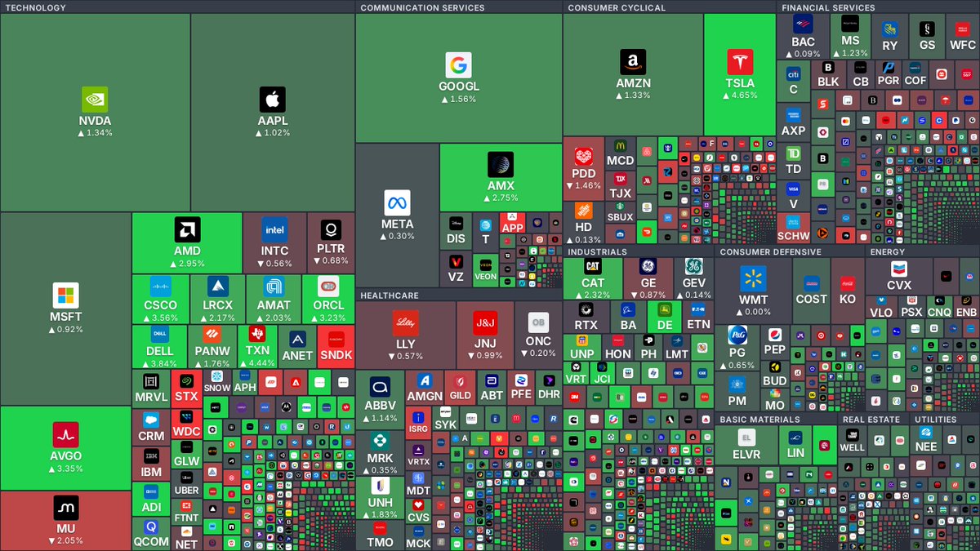The width and height of the screenshot is (980, 551).
Task: Click the Google logo on GOOGL tile
Action: point(458,65)
